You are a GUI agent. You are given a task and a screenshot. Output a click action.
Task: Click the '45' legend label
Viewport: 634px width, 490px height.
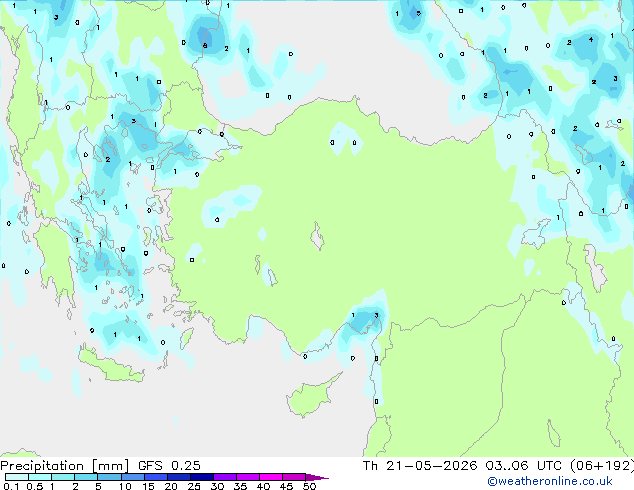[286, 486]
